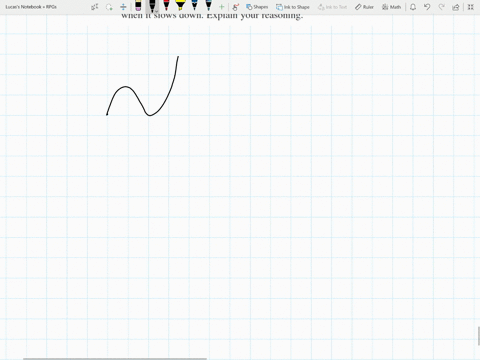Toggle Ink to Shape
Screen dimensions: 480x360
pyautogui.click(x=293, y=7)
